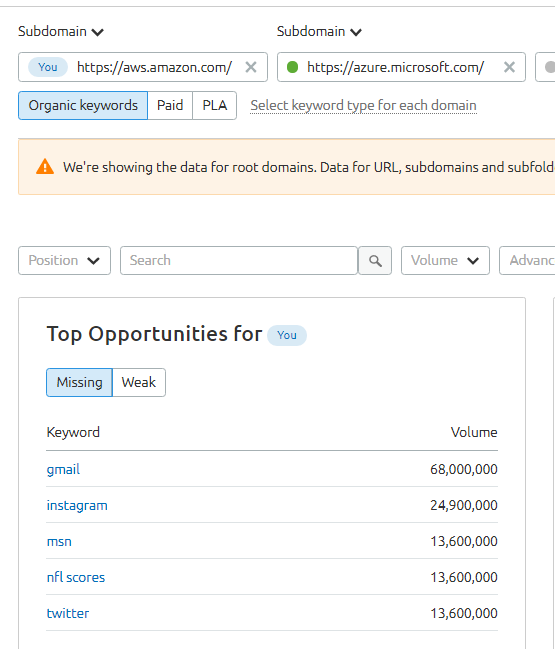
Task: Click the You badge in domain field
Action: click(48, 67)
